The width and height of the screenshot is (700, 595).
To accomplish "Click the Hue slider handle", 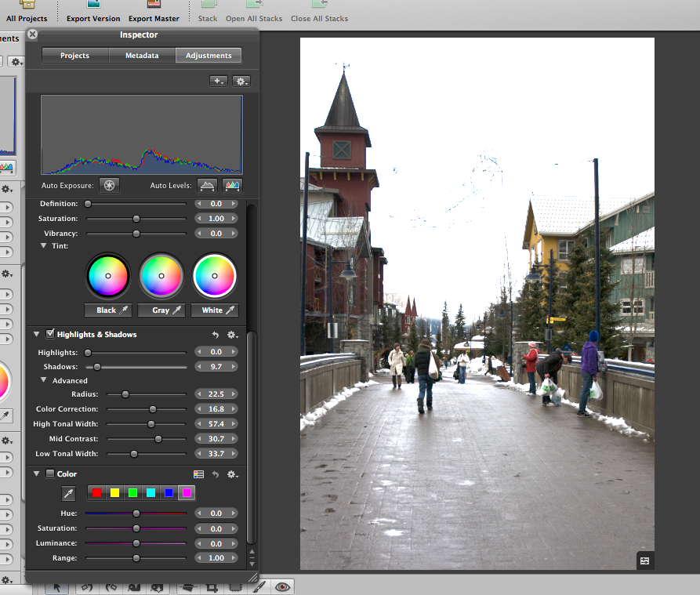I will coord(136,513).
